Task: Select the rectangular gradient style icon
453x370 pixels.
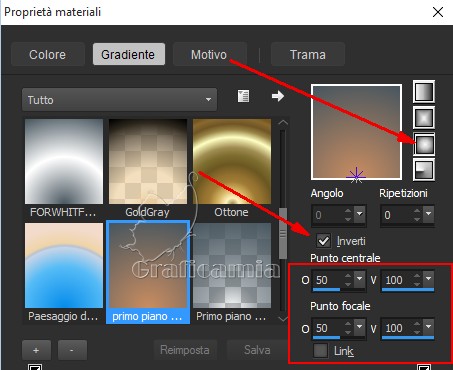Action: tap(424, 118)
